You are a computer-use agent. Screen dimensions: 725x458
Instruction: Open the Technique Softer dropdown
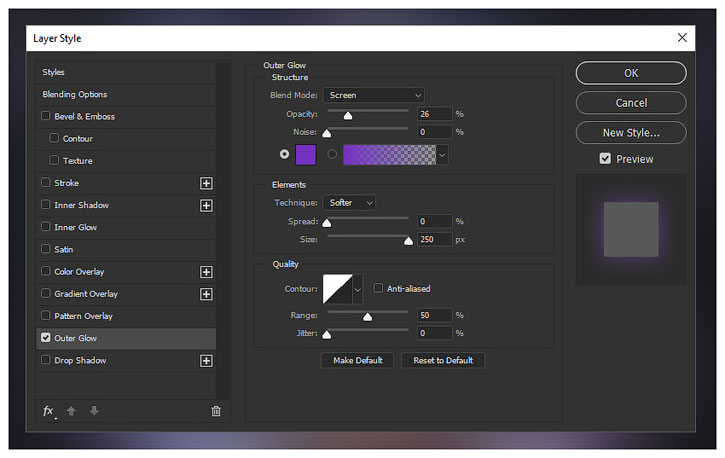tap(349, 202)
